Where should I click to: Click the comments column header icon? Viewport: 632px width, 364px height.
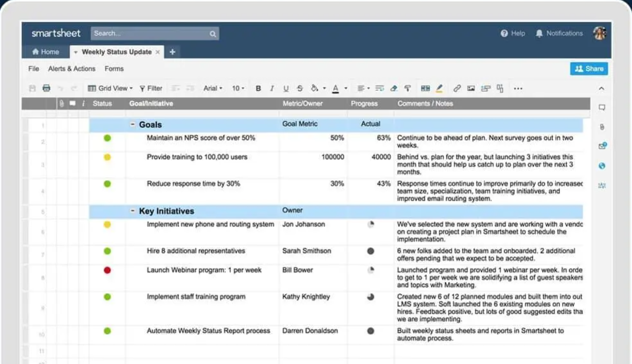[x=72, y=104]
